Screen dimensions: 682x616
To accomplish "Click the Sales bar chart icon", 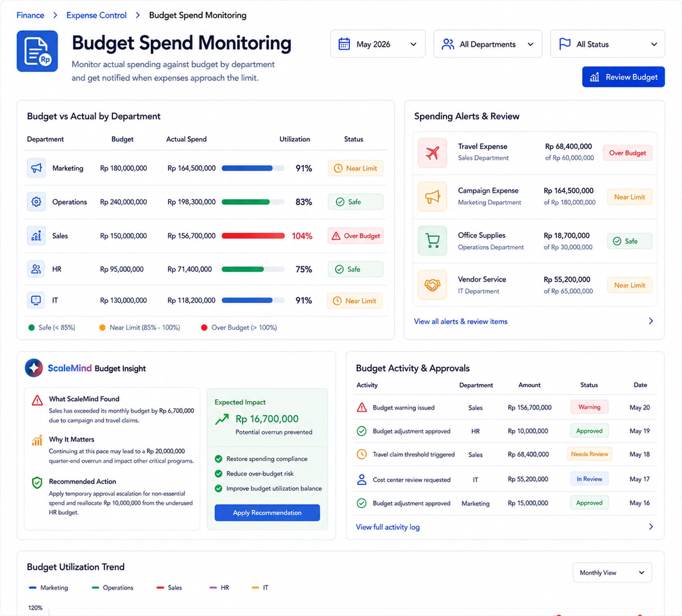I will 36,236.
